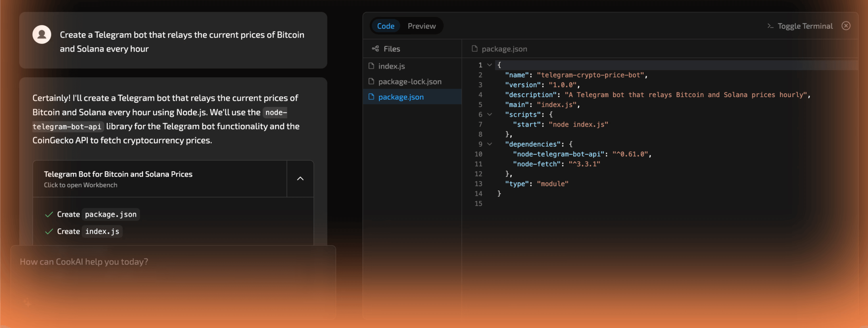
Task: Fold the root object at line 1
Action: pos(489,65)
